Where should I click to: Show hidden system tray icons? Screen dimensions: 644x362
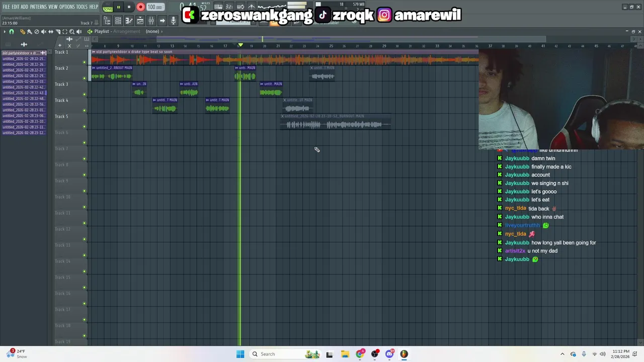pyautogui.click(x=562, y=354)
